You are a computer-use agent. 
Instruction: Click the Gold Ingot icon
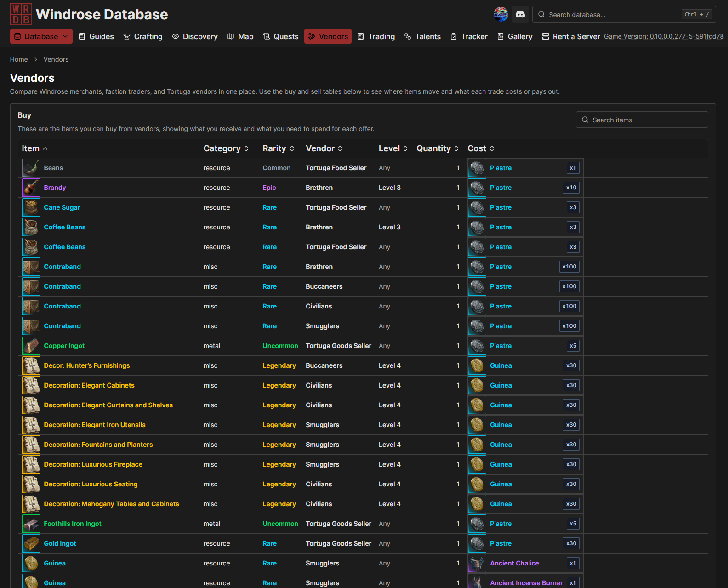[31, 543]
